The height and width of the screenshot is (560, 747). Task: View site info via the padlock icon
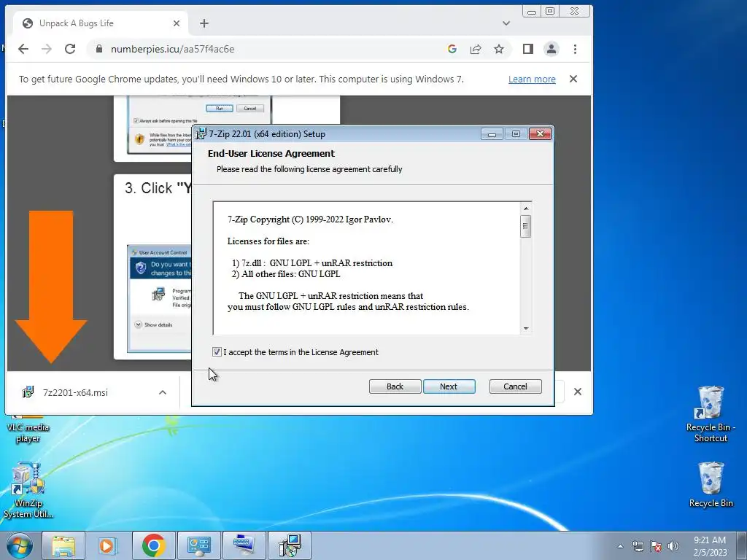click(99, 49)
